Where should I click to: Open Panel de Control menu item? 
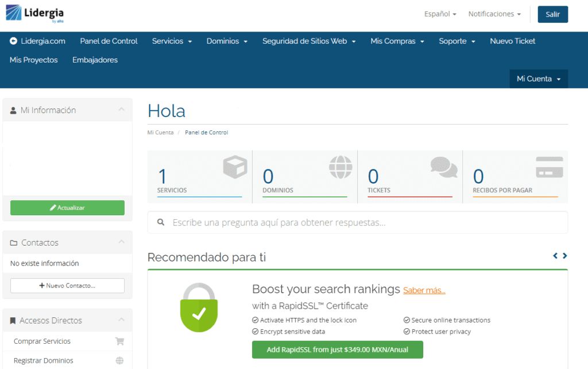(x=109, y=41)
